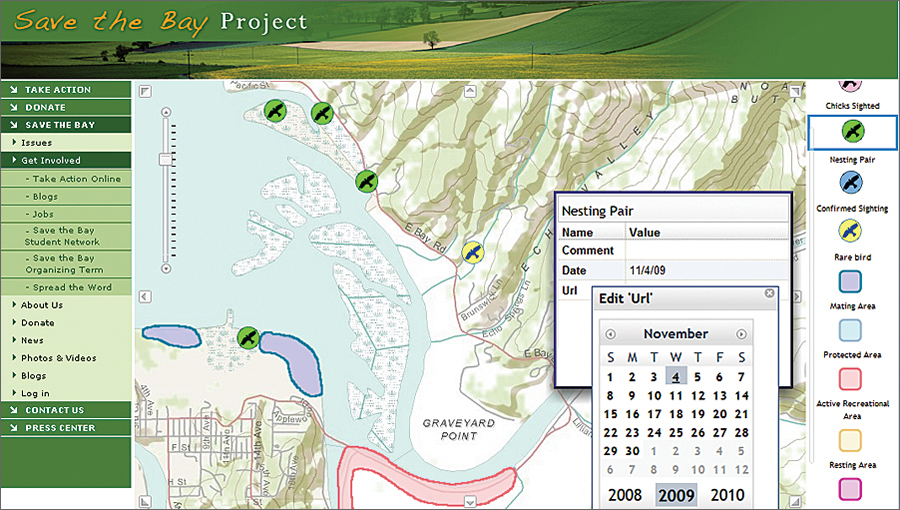Select November 15 in the calendar

(611, 414)
